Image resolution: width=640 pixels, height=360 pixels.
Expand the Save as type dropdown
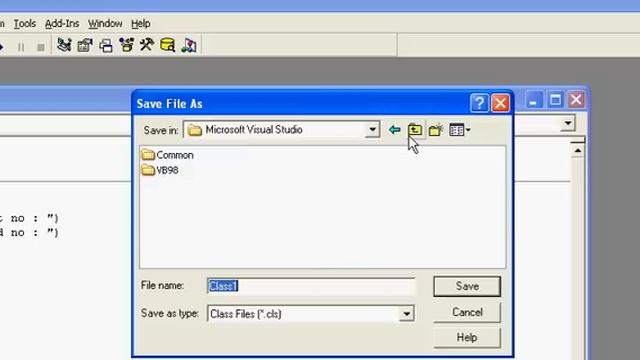407,314
